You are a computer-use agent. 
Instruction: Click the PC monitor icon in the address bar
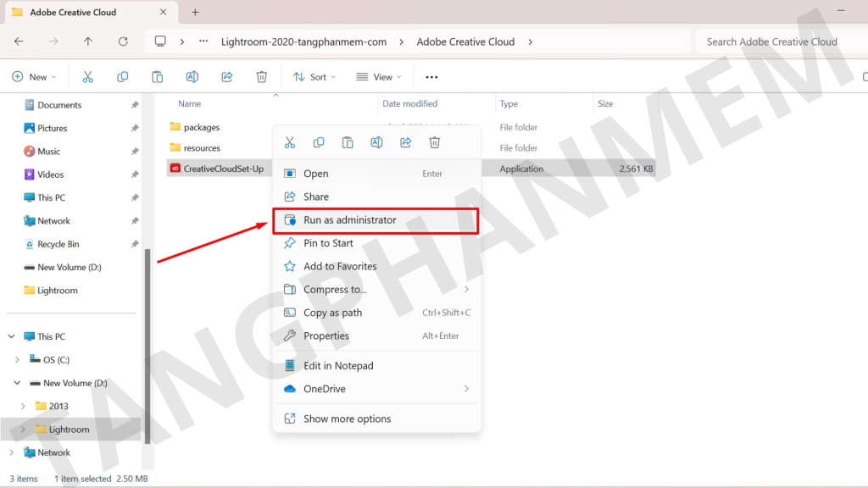click(160, 42)
